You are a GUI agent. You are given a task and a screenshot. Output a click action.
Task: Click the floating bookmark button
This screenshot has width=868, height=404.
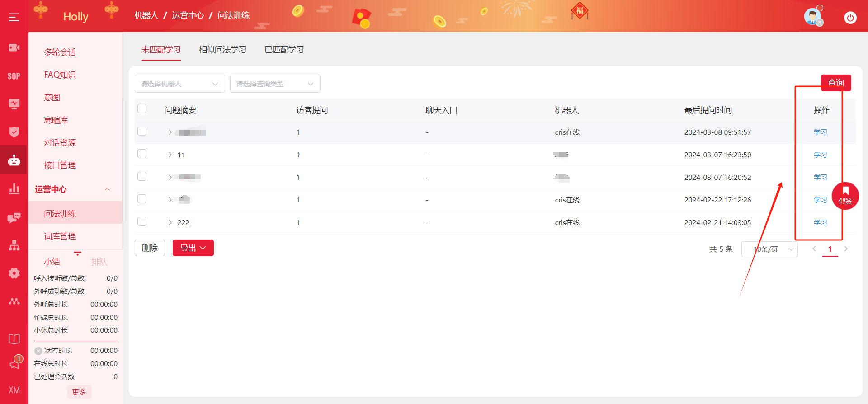[845, 196]
